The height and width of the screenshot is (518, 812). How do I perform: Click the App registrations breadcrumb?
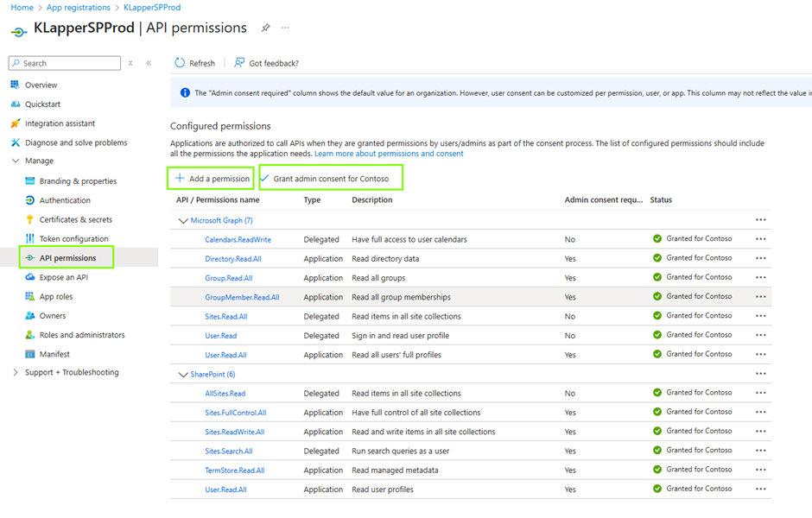coord(79,7)
